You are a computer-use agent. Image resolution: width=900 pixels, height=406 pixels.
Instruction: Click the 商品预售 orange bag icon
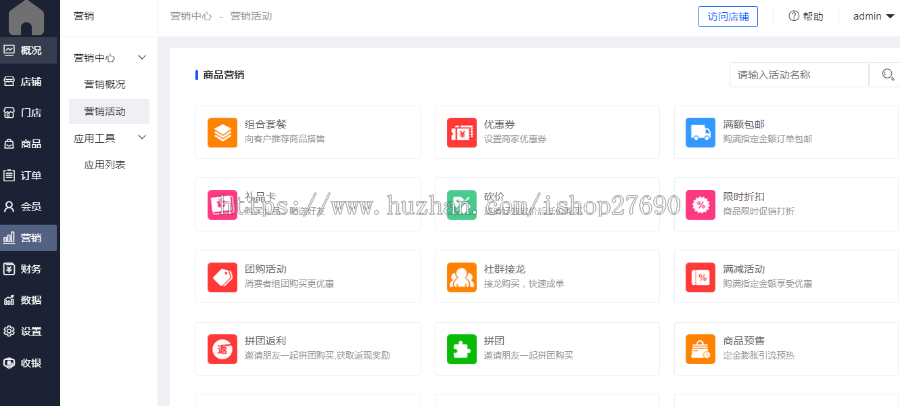click(x=700, y=349)
